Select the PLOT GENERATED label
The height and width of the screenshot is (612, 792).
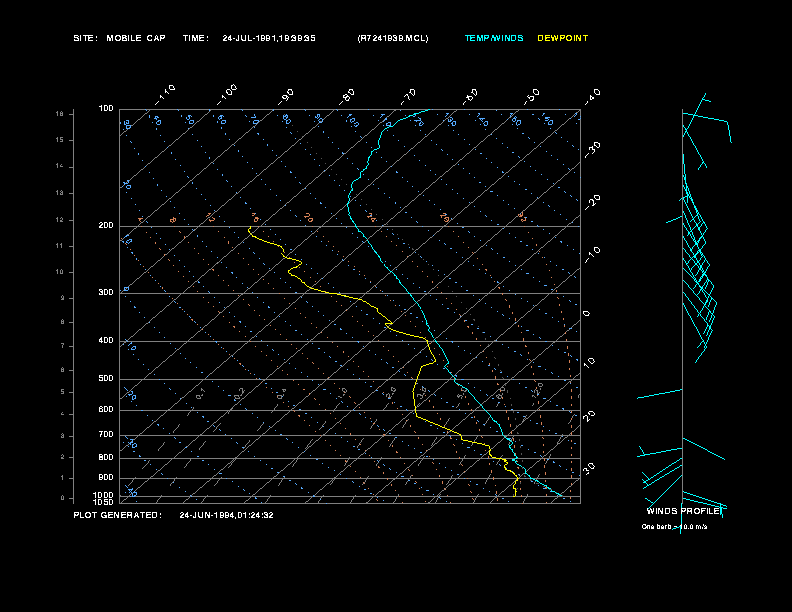117,515
